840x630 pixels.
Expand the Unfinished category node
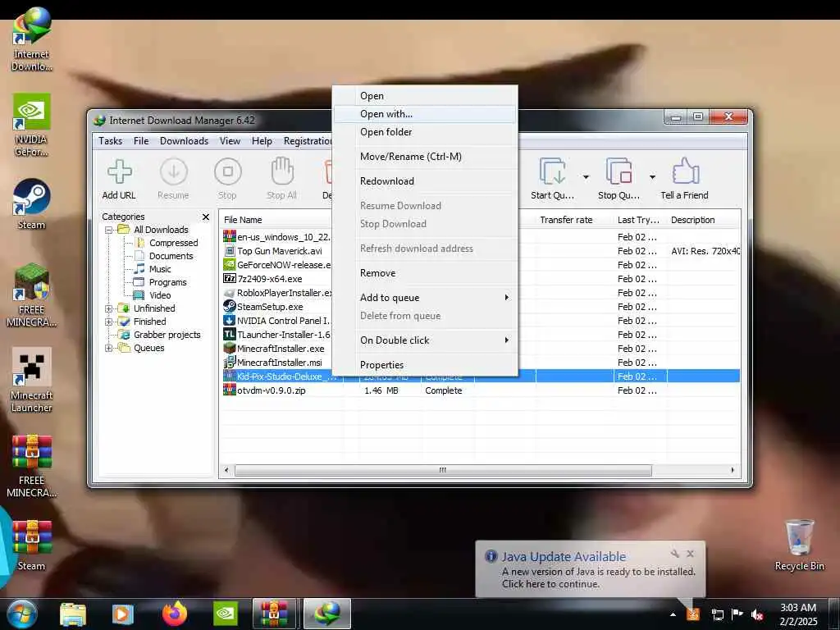[109, 308]
